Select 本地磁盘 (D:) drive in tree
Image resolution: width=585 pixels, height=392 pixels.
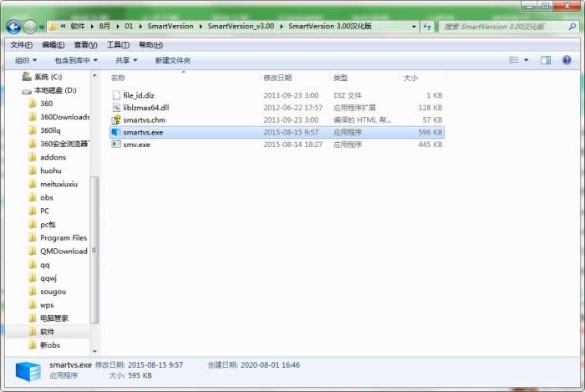coord(55,90)
